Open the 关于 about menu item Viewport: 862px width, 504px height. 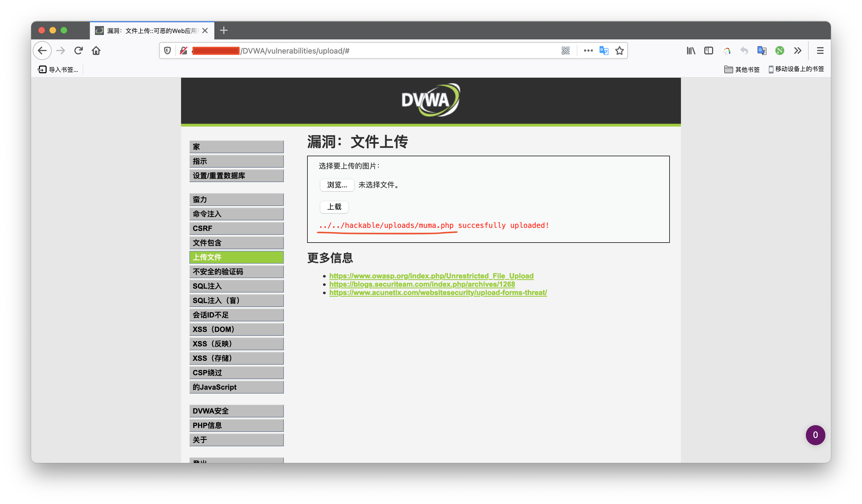236,440
